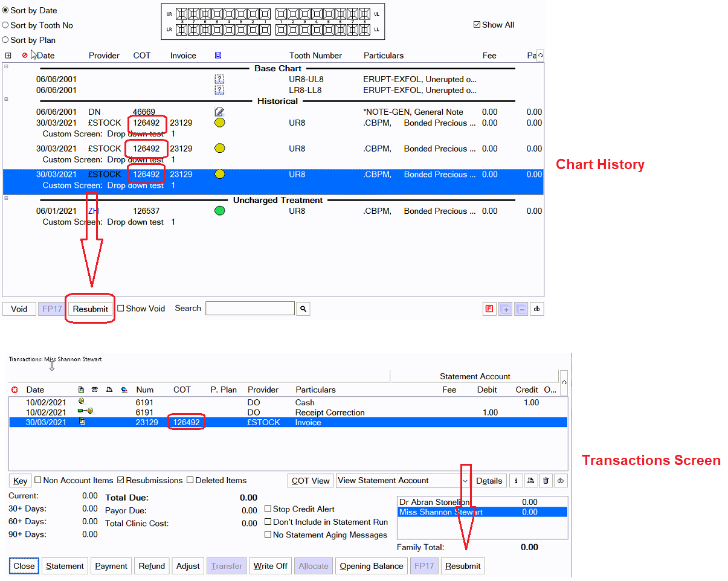Image resolution: width=728 pixels, height=581 pixels.
Task: Click the print icon beside the Details button
Action: (530, 481)
